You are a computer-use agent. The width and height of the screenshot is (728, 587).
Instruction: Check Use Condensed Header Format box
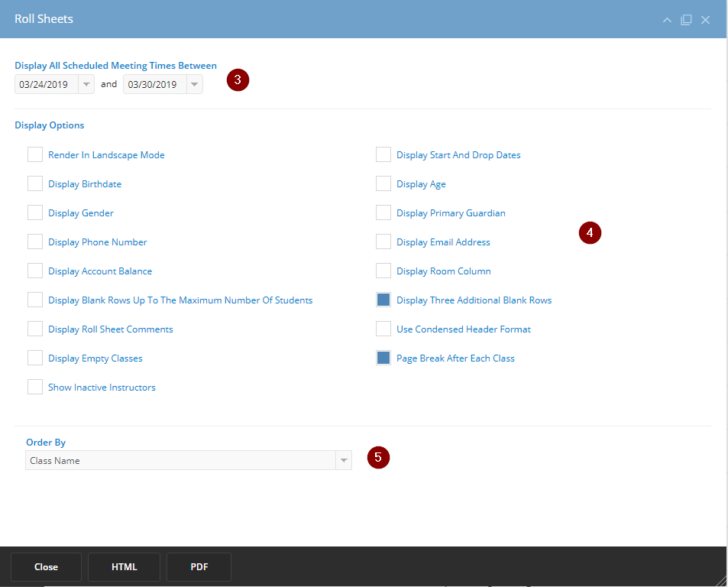(383, 329)
